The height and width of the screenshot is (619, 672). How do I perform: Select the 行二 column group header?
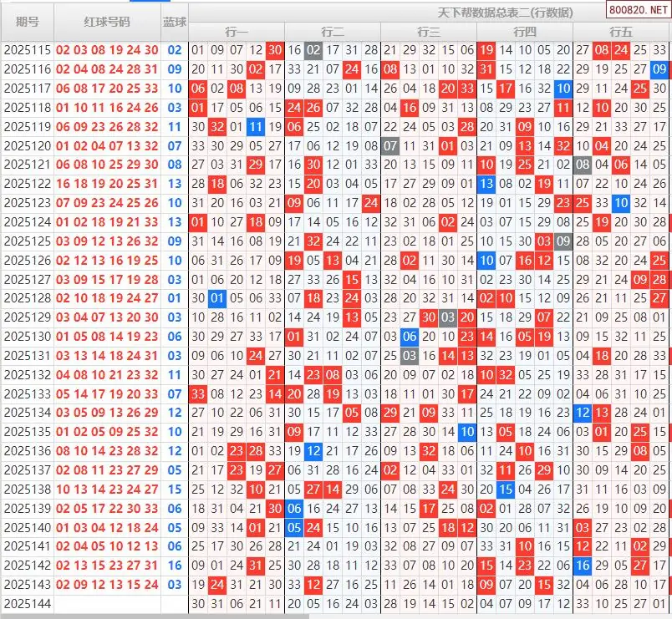(x=333, y=32)
